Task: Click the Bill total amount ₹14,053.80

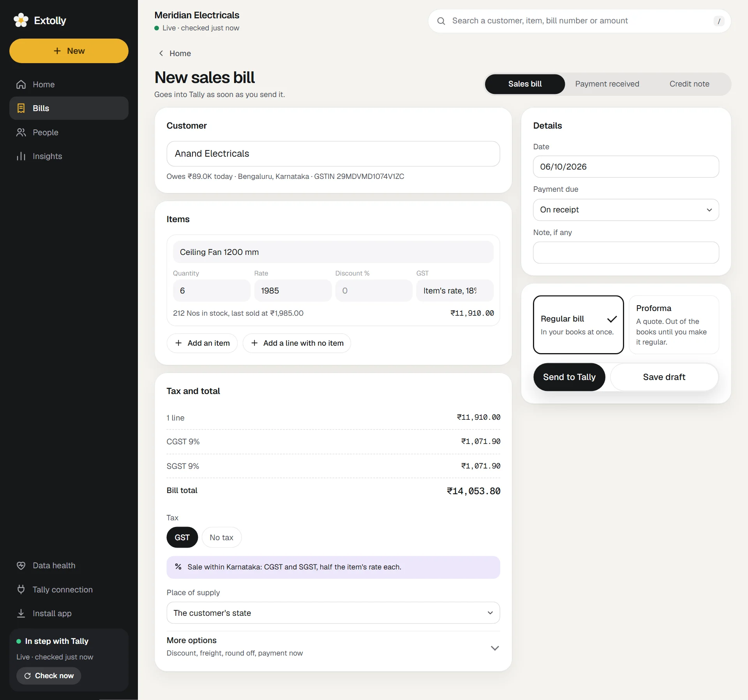Action: pos(473,491)
